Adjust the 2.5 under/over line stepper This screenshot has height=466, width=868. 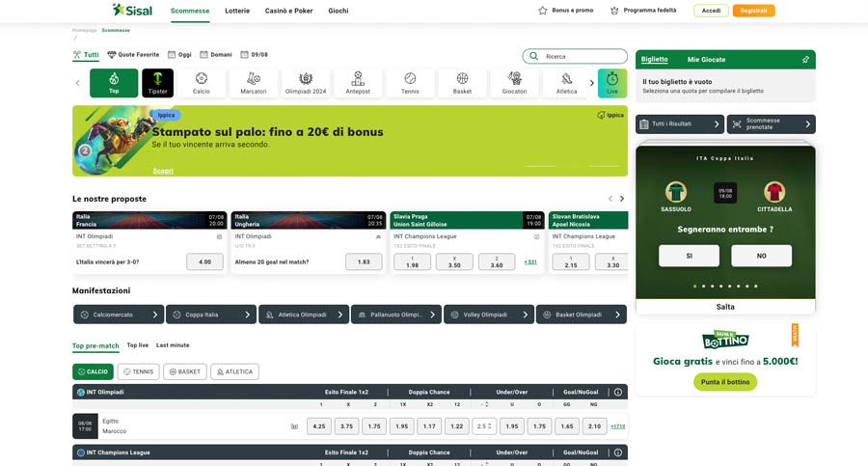484,426
